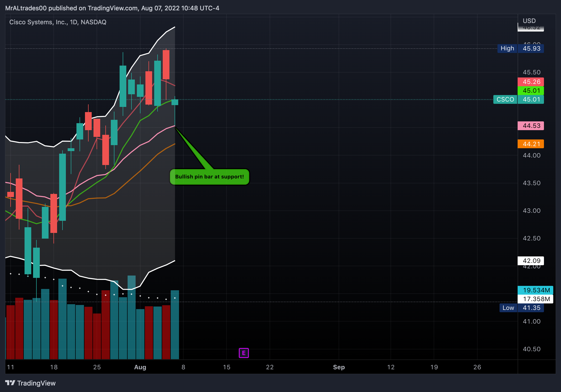Click the Low 41.35 price label
This screenshot has width=561, height=392.
point(521,308)
